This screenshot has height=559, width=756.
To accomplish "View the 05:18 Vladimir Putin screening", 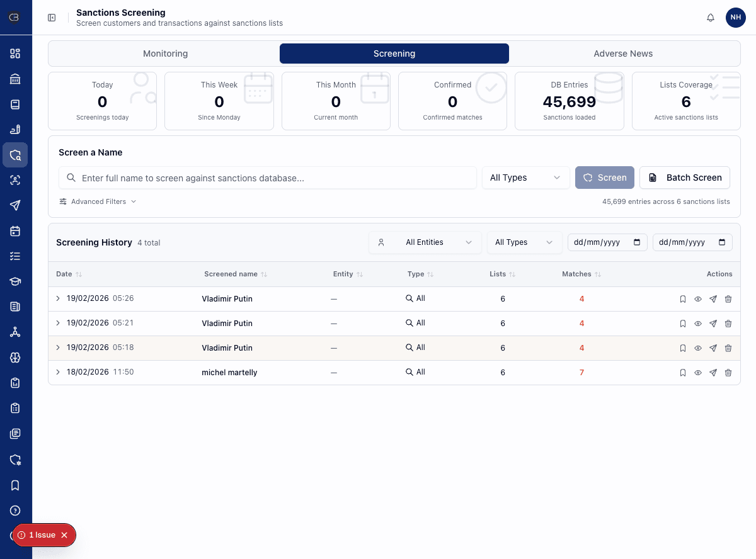I will [x=698, y=348].
